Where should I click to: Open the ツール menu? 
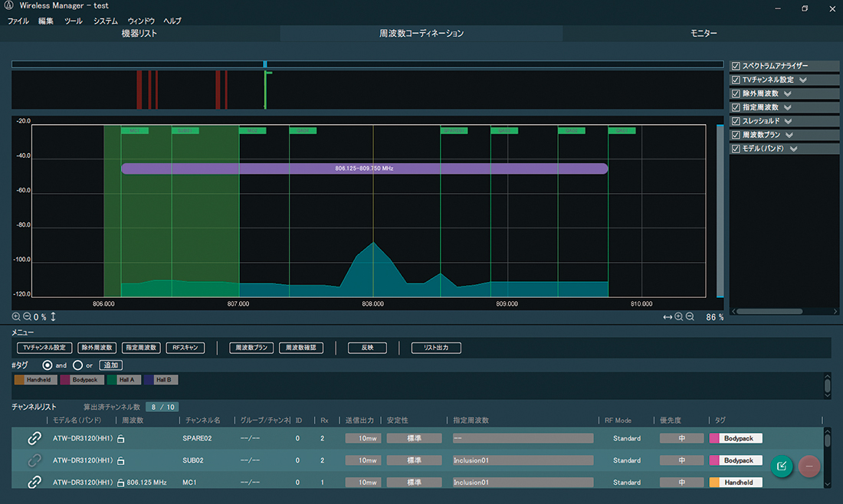[x=73, y=21]
